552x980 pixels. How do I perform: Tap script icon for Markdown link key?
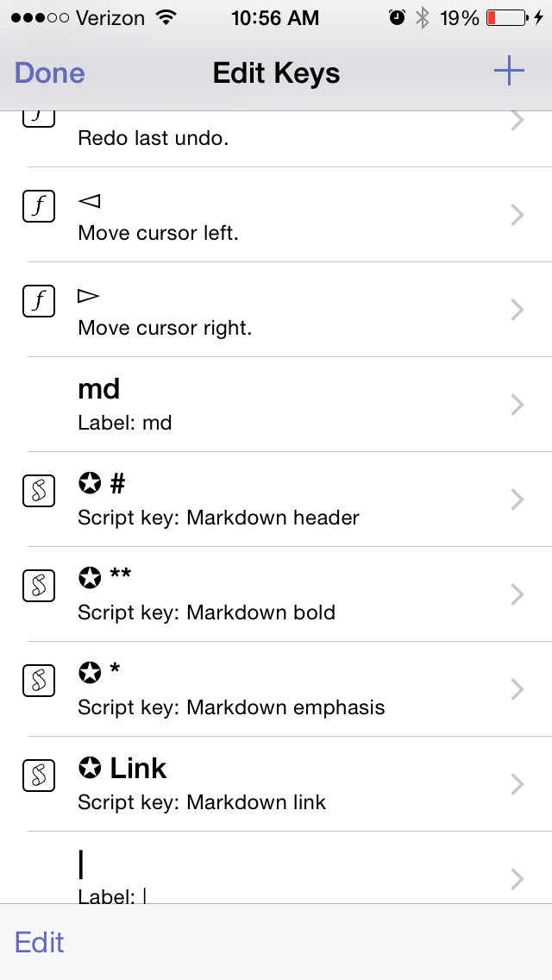click(x=38, y=776)
